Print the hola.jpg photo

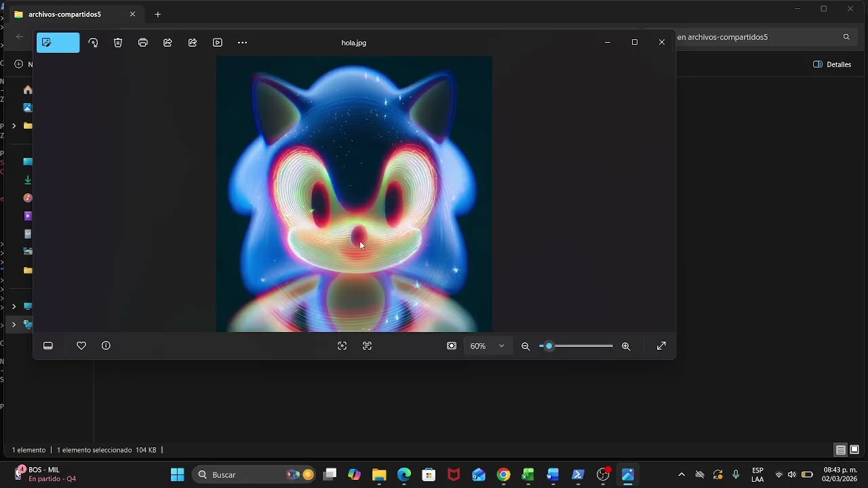(142, 43)
